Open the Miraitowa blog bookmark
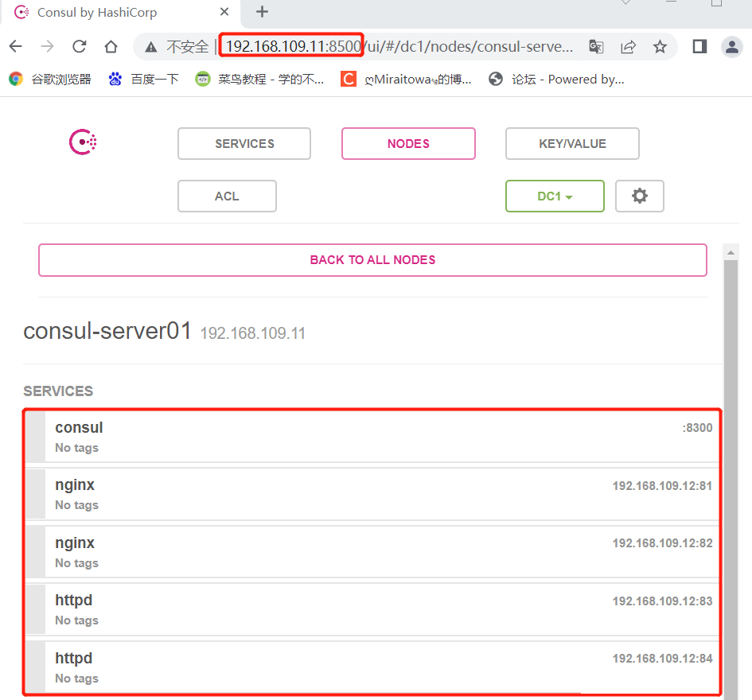Screen dimensions: 752x700 point(406,79)
